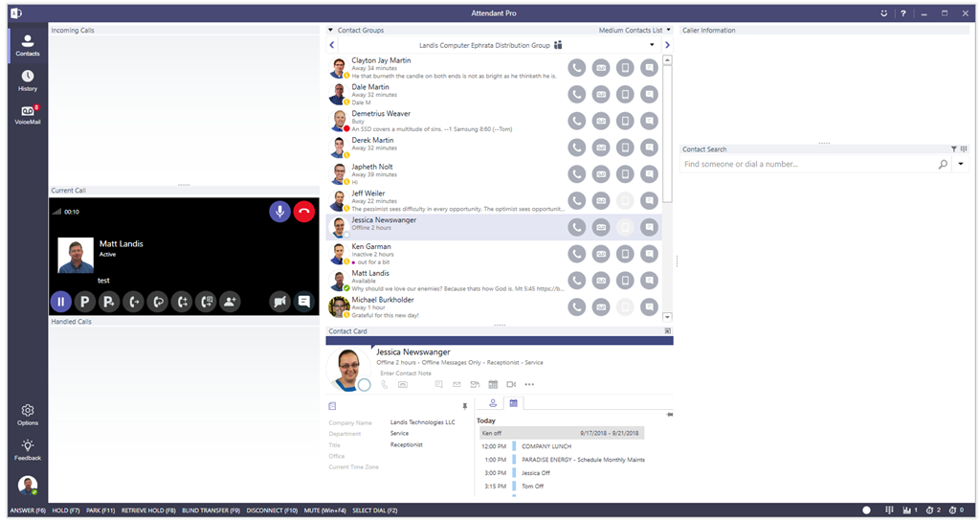This screenshot has width=980, height=521.
Task: Click Enter Contact Note field
Action: (406, 374)
